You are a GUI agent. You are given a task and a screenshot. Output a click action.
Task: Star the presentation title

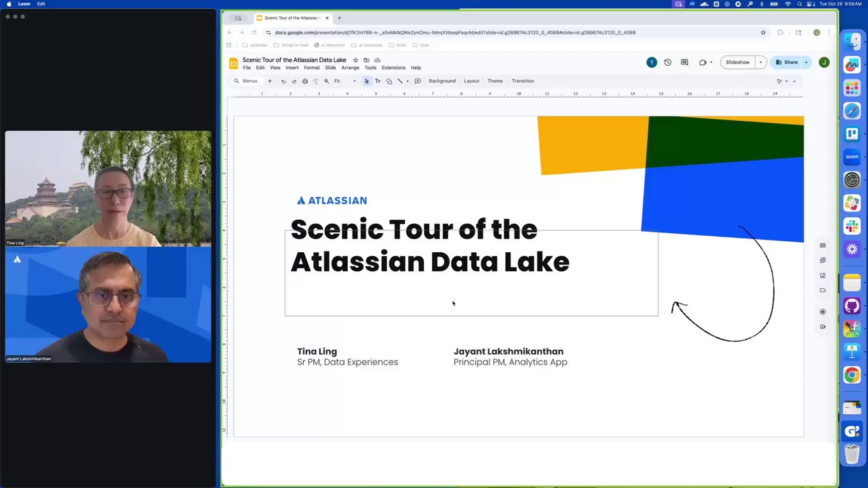tap(355, 60)
